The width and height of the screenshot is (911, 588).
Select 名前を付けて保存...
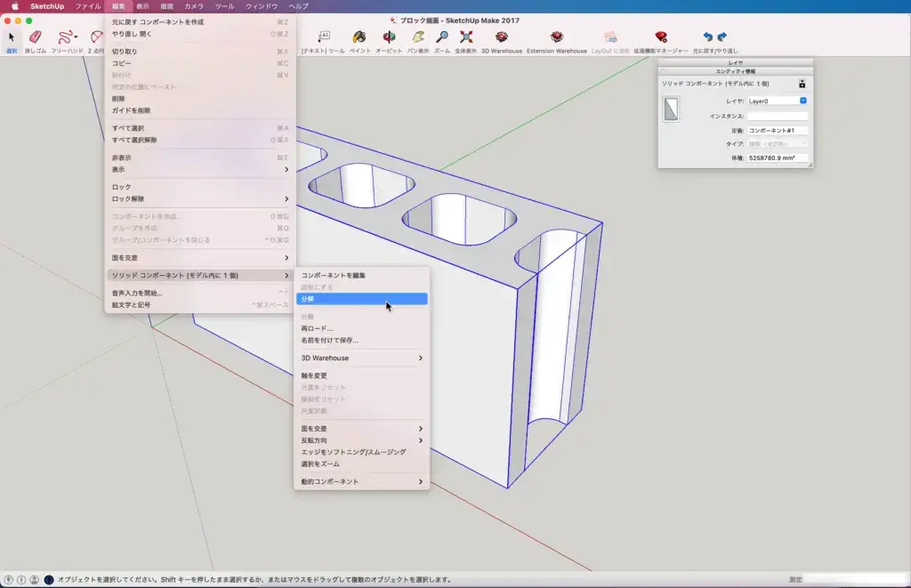tap(361, 340)
